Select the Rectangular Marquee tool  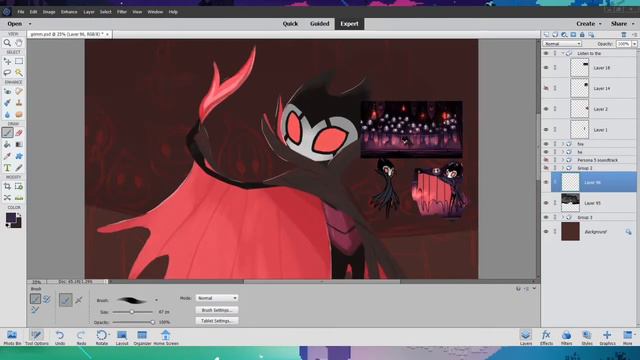19,61
